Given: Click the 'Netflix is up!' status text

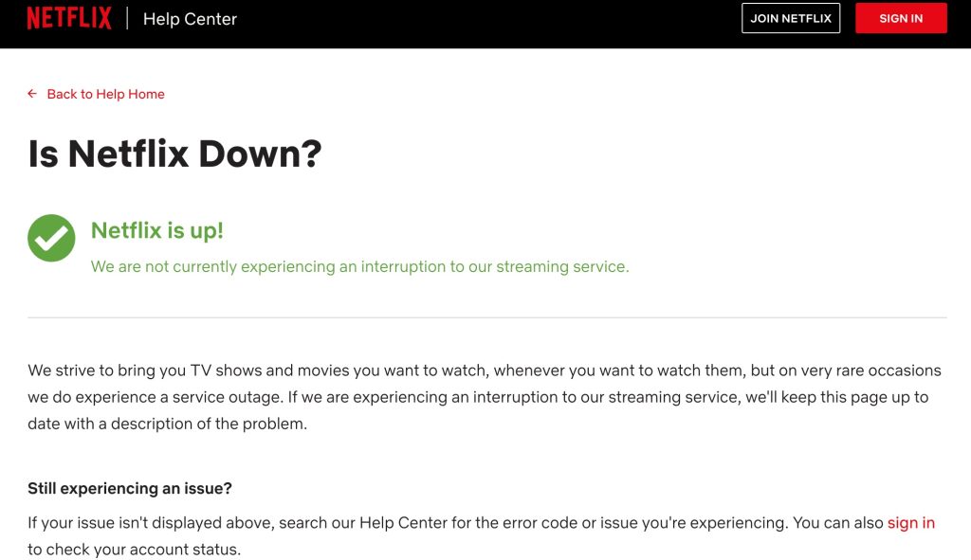Looking at the screenshot, I should (156, 230).
